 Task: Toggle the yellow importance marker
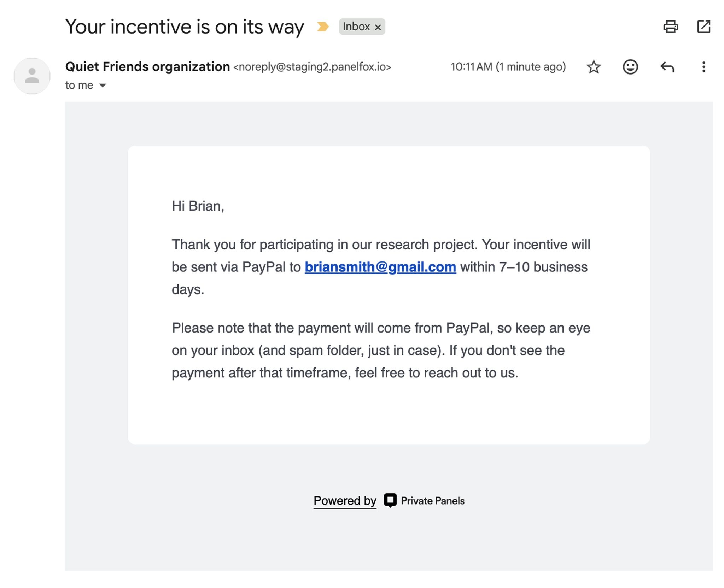(322, 27)
